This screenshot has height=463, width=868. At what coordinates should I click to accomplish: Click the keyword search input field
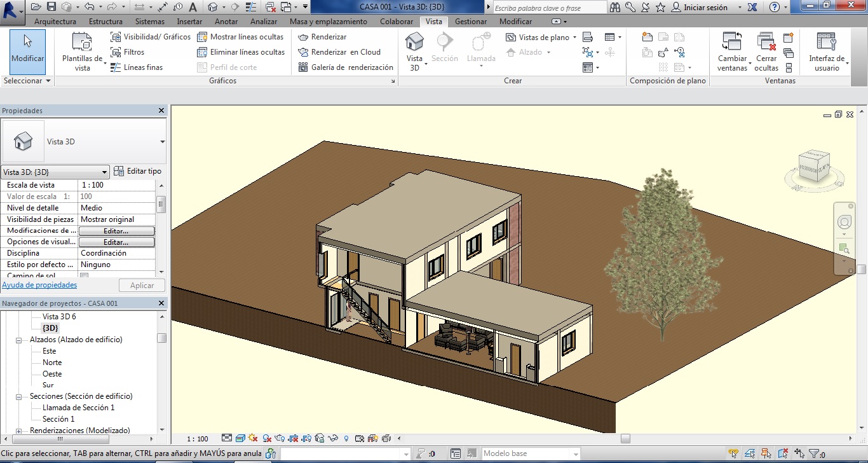click(549, 8)
